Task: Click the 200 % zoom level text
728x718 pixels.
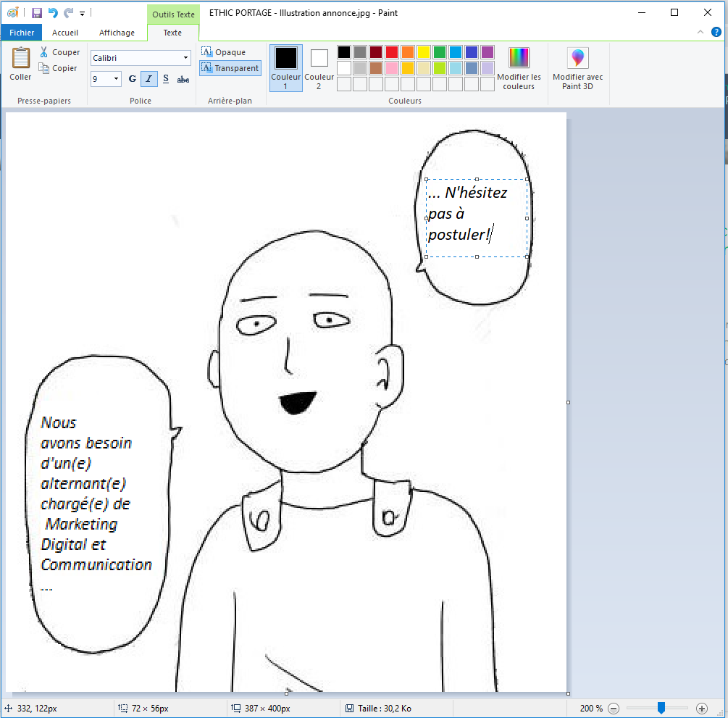Action: [x=591, y=709]
